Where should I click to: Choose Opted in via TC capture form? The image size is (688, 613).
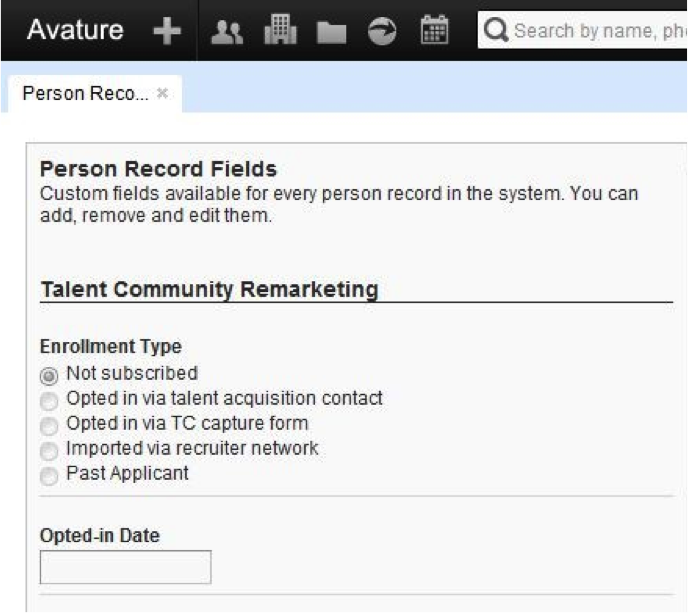[x=49, y=426]
